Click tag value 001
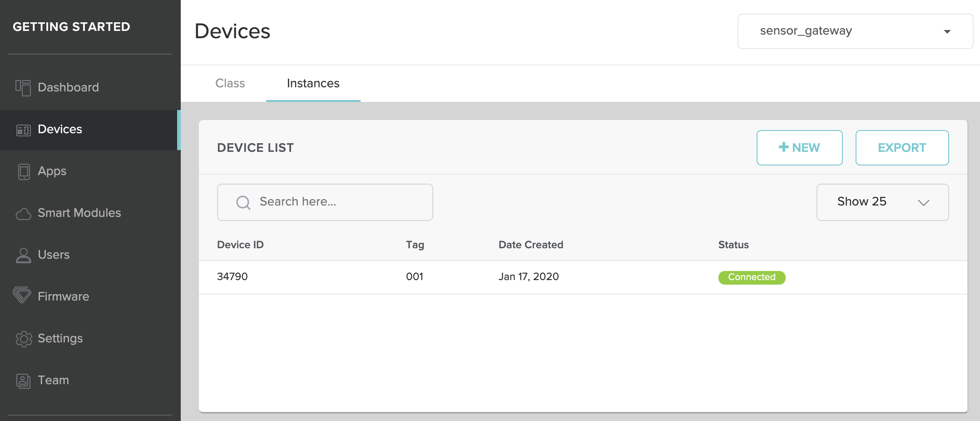 point(415,276)
